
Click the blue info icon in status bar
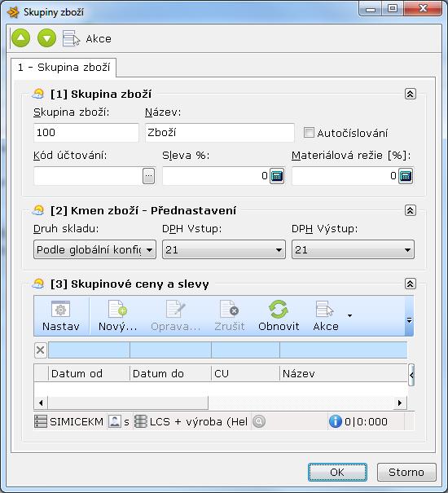click(x=335, y=421)
